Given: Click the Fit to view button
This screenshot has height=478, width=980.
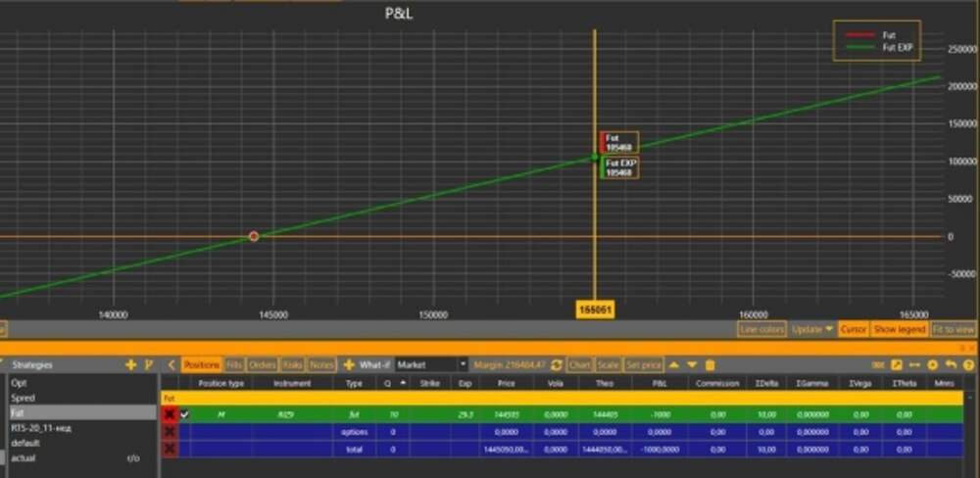Looking at the screenshot, I should click(x=954, y=330).
